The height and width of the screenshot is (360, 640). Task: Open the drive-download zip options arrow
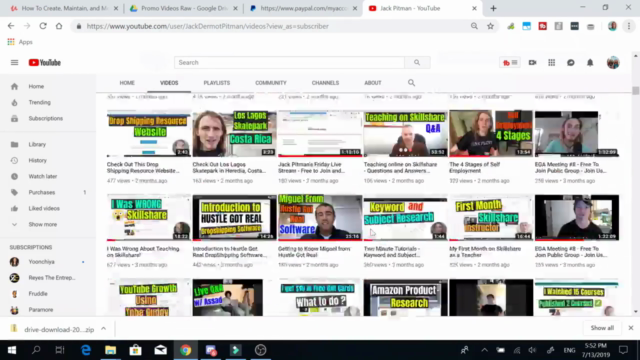tap(104, 329)
